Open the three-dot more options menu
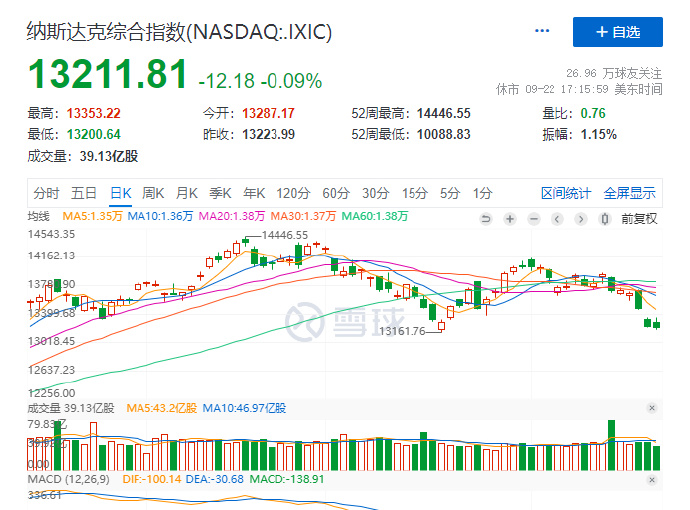 (x=542, y=31)
